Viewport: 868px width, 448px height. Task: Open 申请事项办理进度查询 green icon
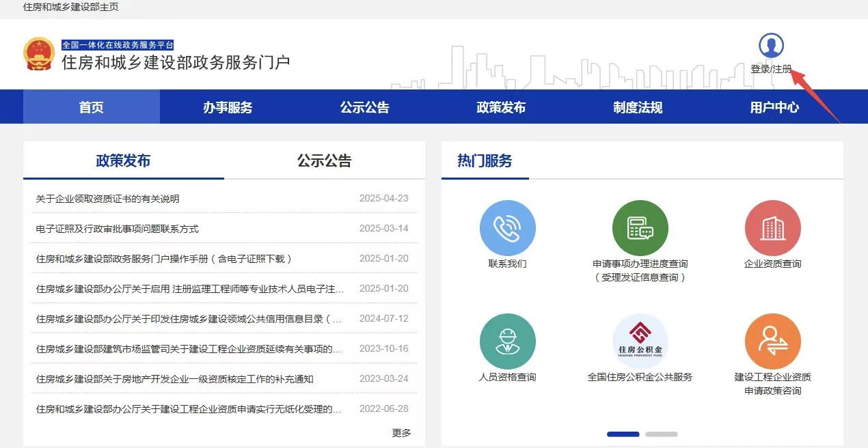(x=640, y=228)
